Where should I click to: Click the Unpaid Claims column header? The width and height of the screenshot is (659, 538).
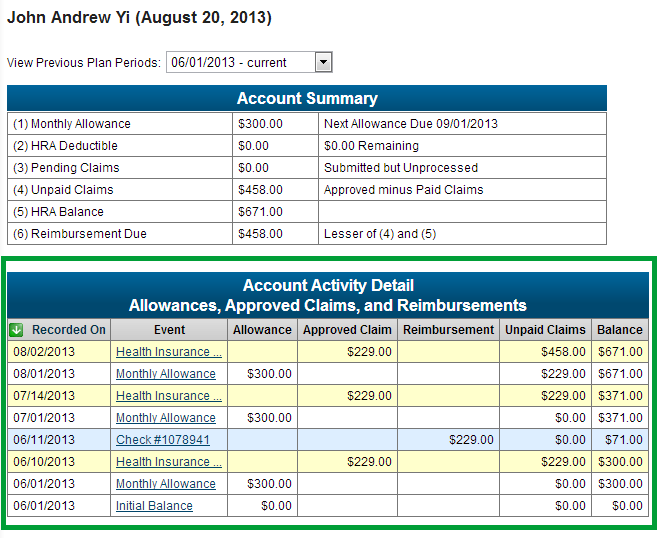click(545, 330)
